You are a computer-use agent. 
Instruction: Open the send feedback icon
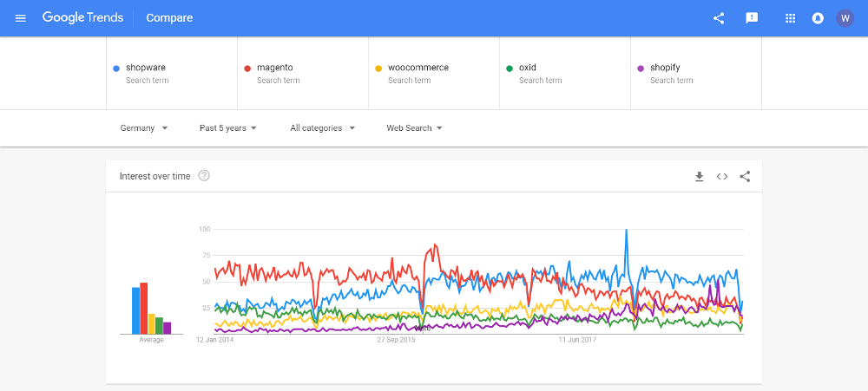(x=752, y=18)
